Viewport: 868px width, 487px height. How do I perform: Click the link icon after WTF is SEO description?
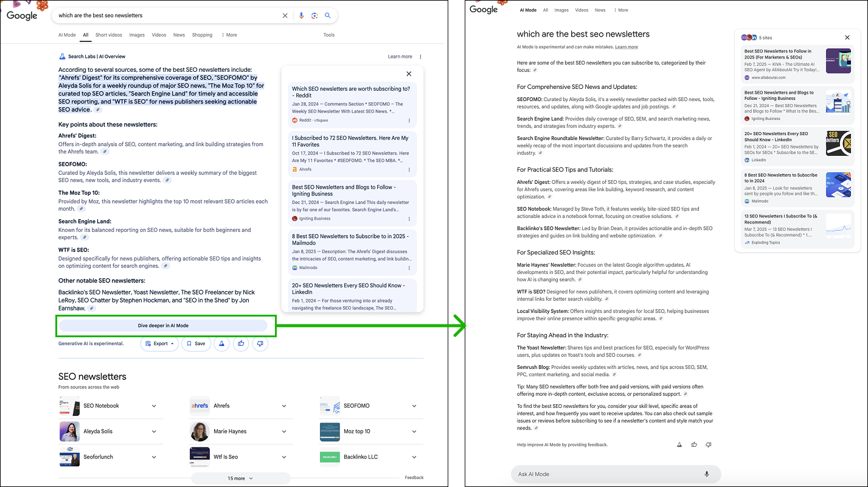click(x=165, y=266)
